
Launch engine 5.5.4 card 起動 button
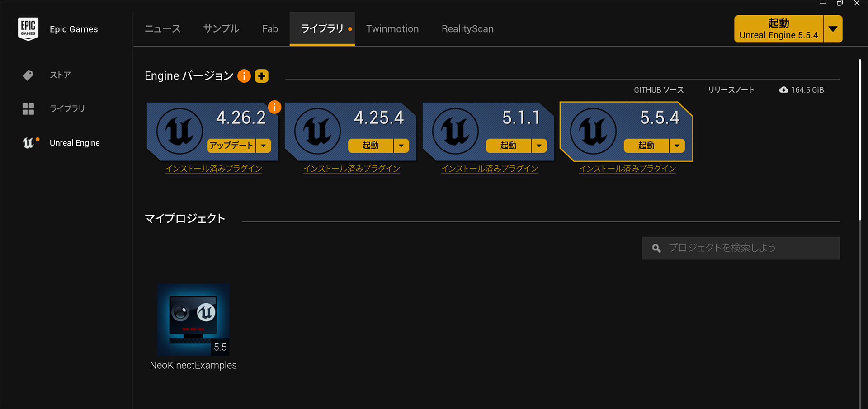tap(646, 146)
